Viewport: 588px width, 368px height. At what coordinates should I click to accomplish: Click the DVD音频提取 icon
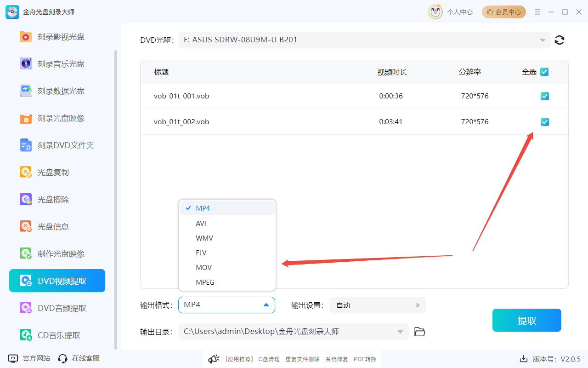tap(26, 308)
